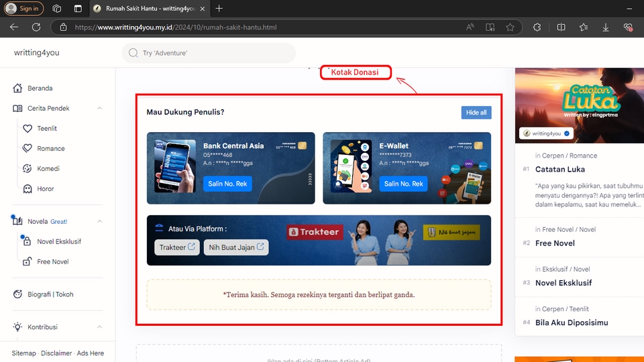Open the Romance category
Screen dimensions: 644x362
(x=51, y=148)
